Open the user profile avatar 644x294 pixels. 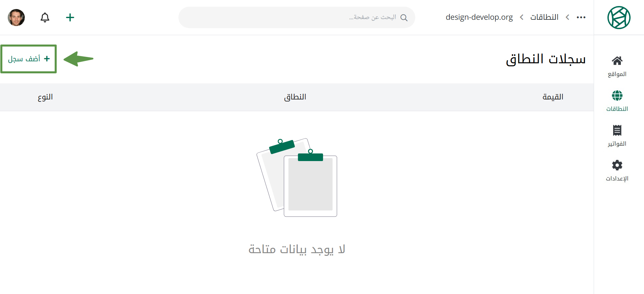coord(16,17)
